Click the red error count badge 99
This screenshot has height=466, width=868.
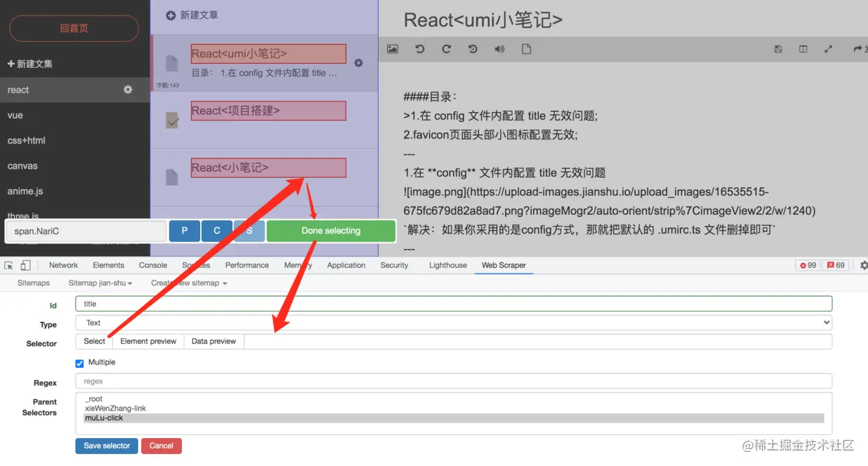tap(808, 265)
